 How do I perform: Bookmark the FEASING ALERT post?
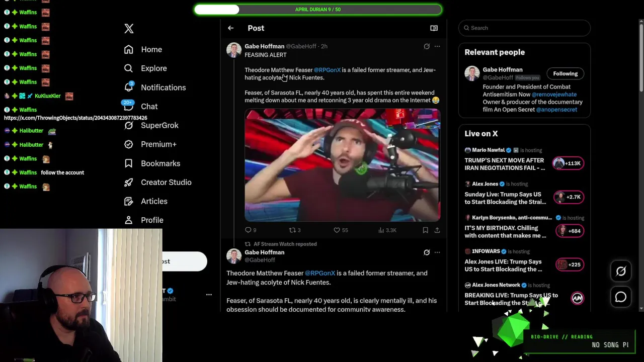point(425,230)
